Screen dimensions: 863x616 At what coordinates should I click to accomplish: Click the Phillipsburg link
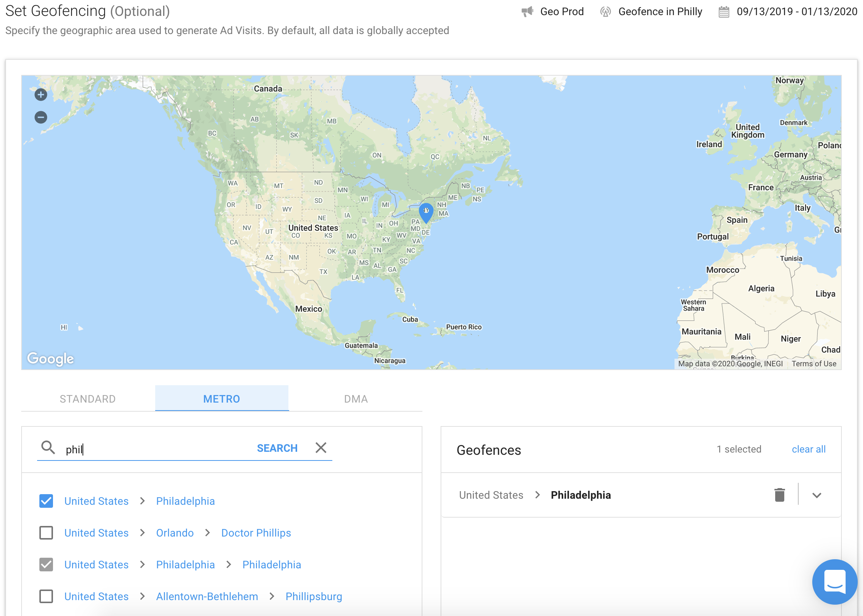click(x=314, y=597)
